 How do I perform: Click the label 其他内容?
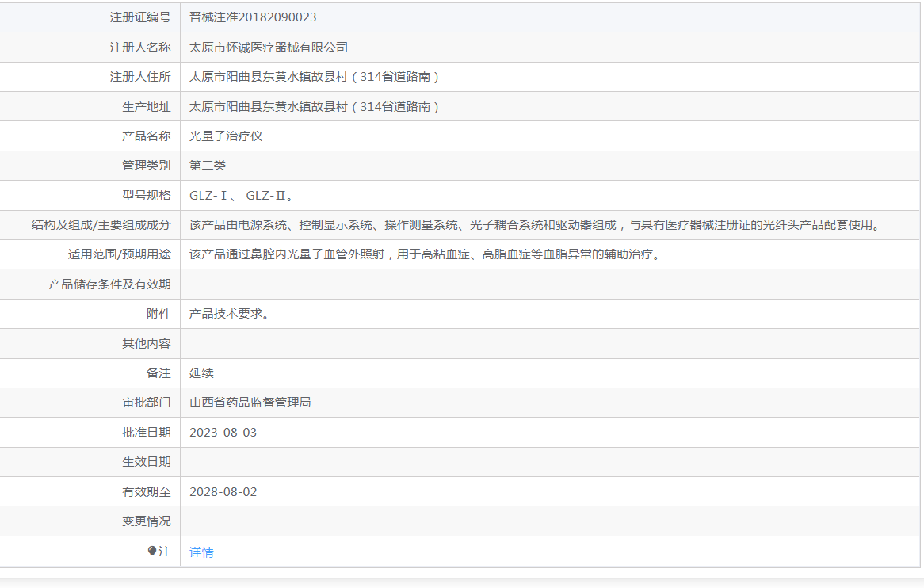point(146,343)
